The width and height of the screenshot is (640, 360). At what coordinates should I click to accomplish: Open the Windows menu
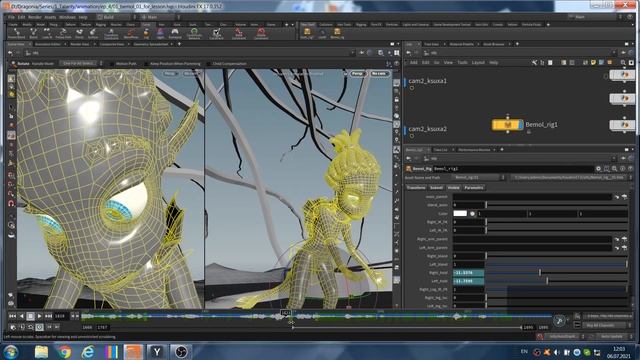click(67, 17)
